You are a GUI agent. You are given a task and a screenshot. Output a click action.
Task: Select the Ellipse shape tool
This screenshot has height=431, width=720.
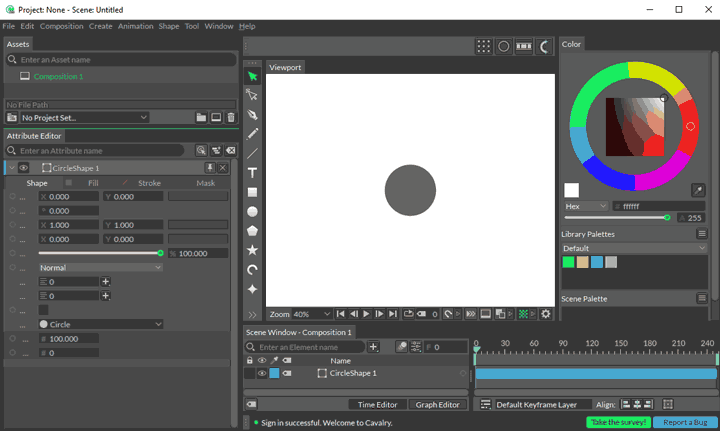click(253, 211)
